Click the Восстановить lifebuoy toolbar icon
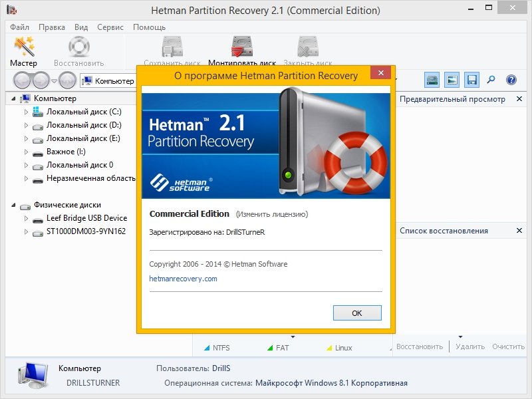The width and height of the screenshot is (532, 399). pos(78,47)
